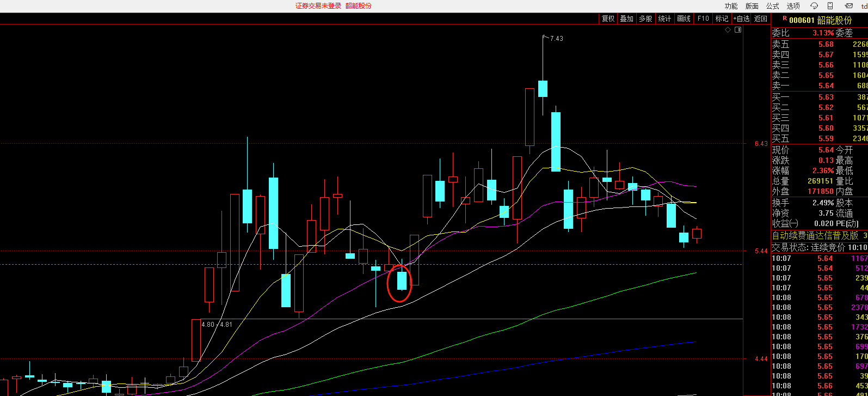Click the 委比 3.13% value
This screenshot has width=868, height=396.
click(823, 33)
